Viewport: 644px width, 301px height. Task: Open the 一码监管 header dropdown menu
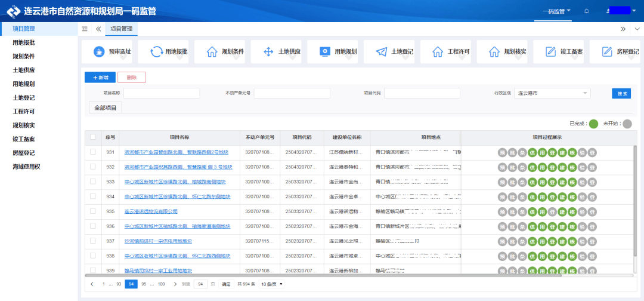[x=556, y=11]
